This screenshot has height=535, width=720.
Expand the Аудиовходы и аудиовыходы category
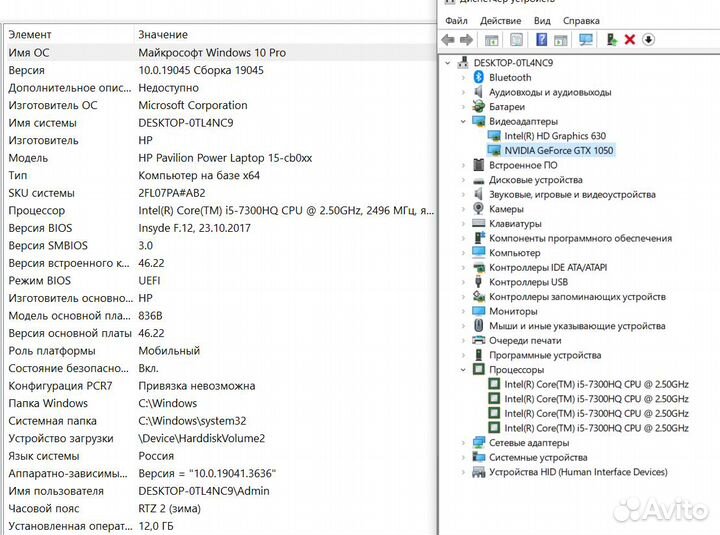463,92
